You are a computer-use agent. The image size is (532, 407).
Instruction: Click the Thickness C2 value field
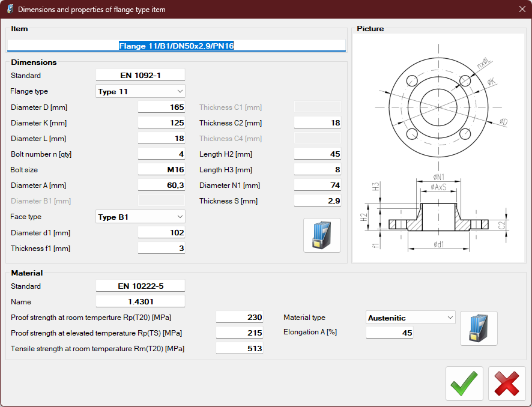point(317,123)
